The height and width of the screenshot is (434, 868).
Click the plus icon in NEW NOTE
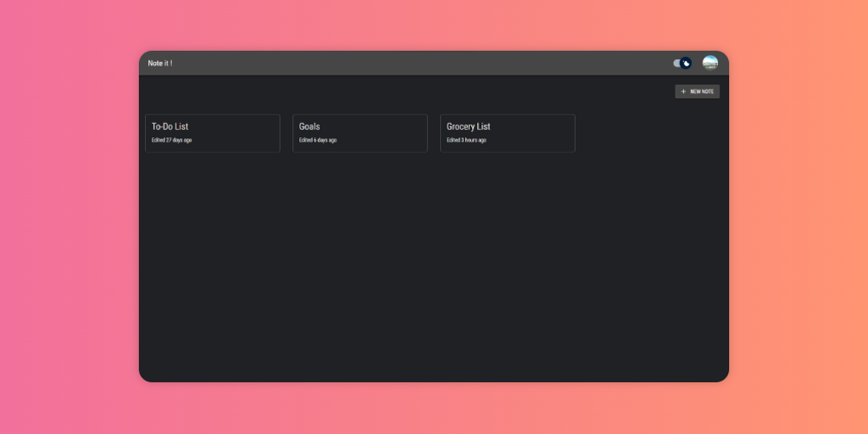click(683, 92)
